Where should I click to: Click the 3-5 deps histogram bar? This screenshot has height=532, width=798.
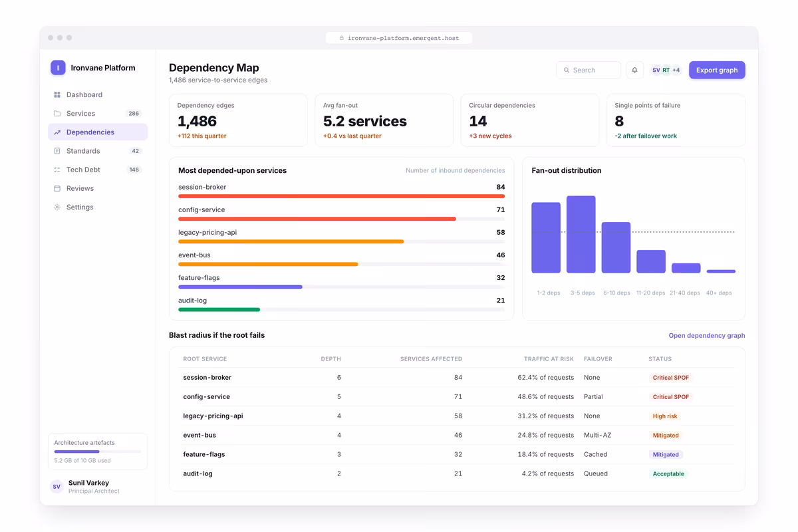tap(581, 234)
